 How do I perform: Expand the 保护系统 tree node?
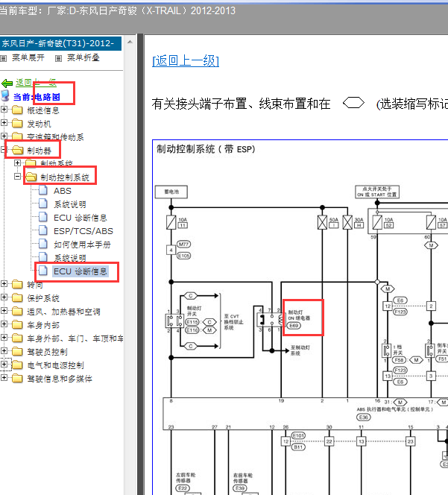4,297
